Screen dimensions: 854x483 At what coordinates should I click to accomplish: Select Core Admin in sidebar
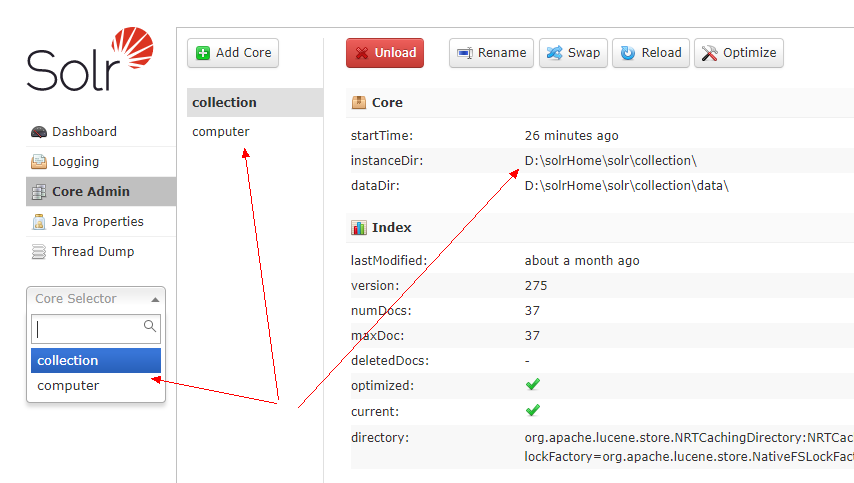[101, 192]
